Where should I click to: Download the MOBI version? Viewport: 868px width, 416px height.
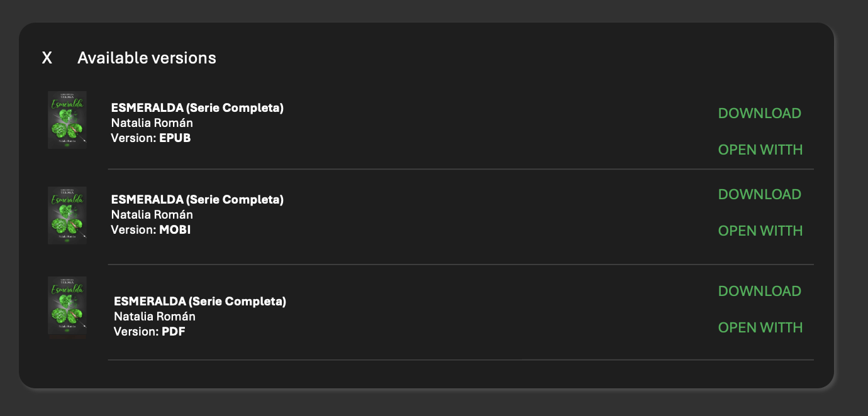point(759,195)
